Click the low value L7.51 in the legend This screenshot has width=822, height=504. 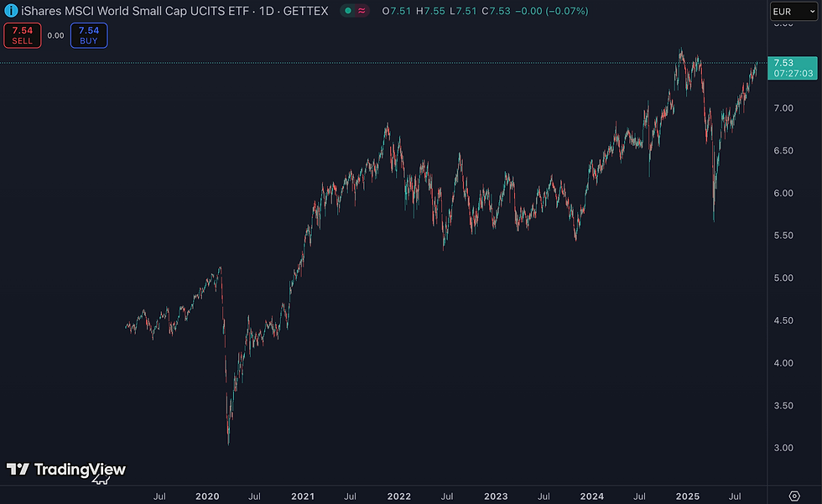[x=463, y=11]
